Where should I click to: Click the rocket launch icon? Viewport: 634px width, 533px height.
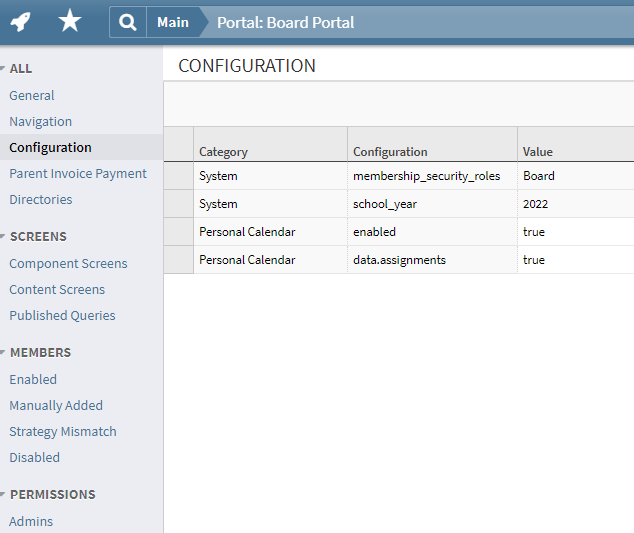pyautogui.click(x=20, y=21)
